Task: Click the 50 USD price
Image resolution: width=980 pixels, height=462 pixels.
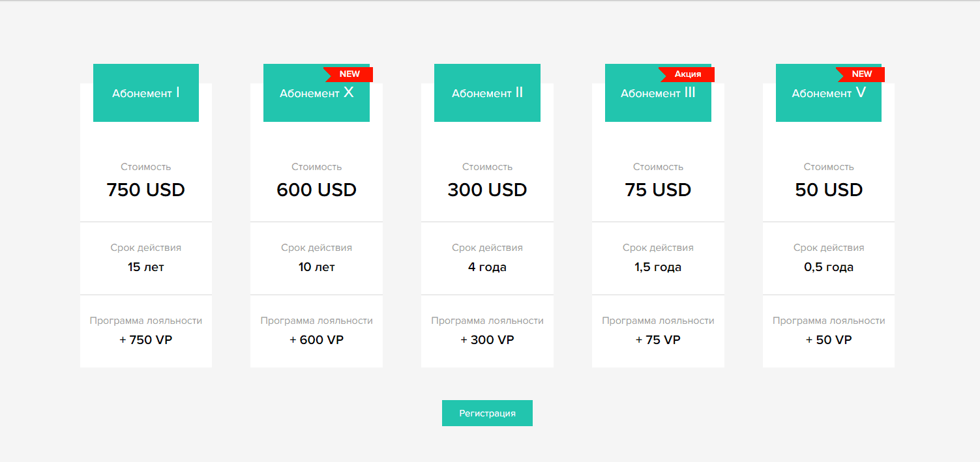Action: 829,190
